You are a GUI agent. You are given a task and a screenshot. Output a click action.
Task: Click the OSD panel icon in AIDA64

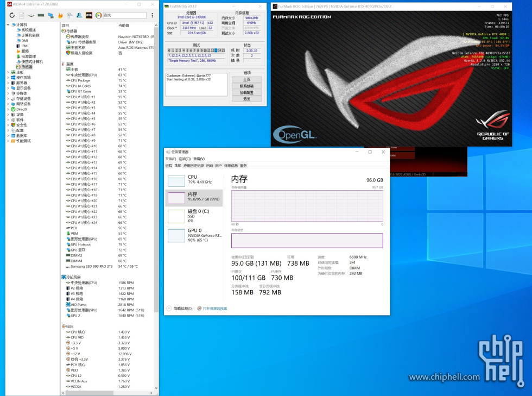click(x=89, y=15)
